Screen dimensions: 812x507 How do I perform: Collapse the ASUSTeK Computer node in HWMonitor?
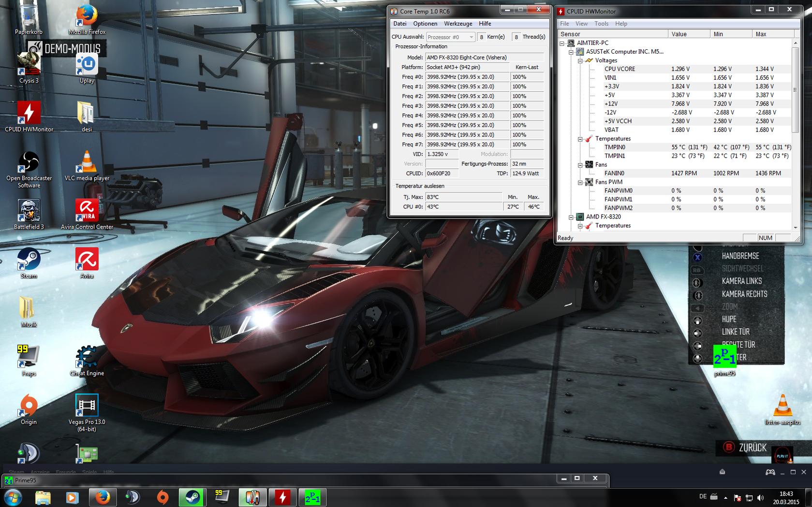coord(571,52)
